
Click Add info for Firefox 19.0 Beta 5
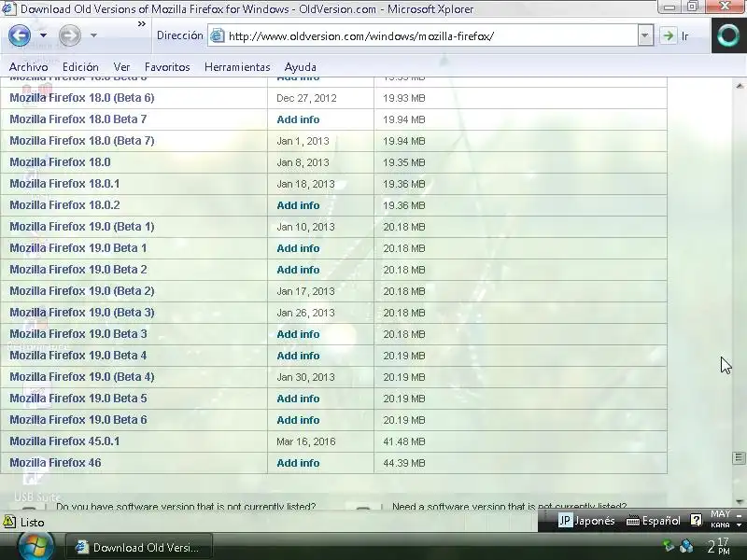pyautogui.click(x=298, y=399)
